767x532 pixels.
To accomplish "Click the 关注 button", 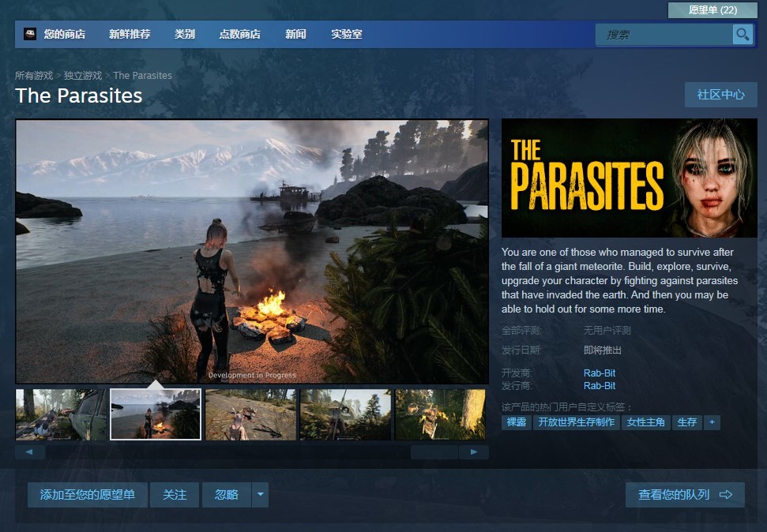I will pyautogui.click(x=175, y=495).
